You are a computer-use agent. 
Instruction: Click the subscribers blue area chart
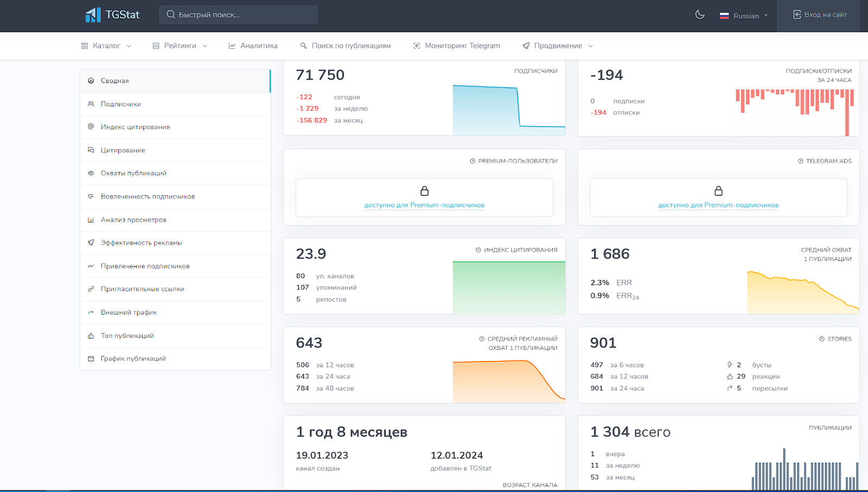point(508,111)
